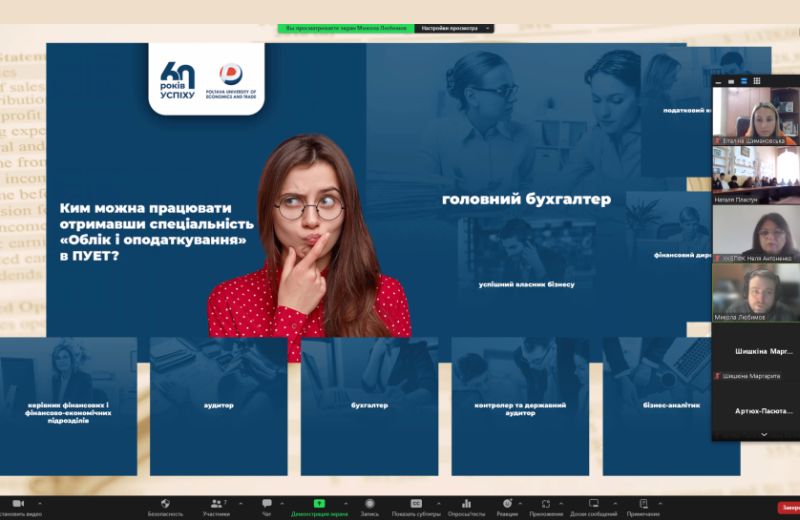Open the Примечания notes icon

pos(643,503)
